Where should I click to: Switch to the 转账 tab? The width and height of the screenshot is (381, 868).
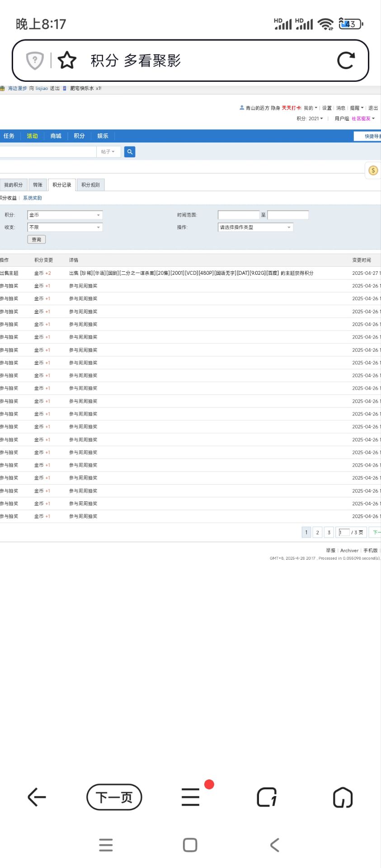(x=38, y=185)
